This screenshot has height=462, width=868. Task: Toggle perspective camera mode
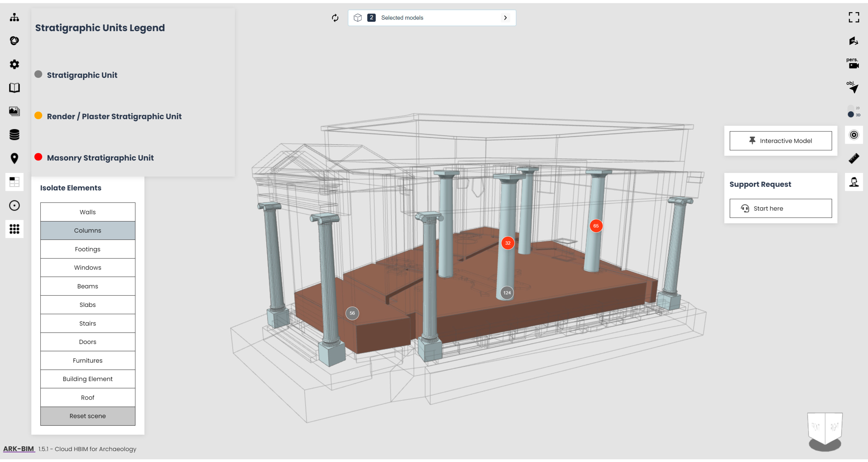pos(853,63)
